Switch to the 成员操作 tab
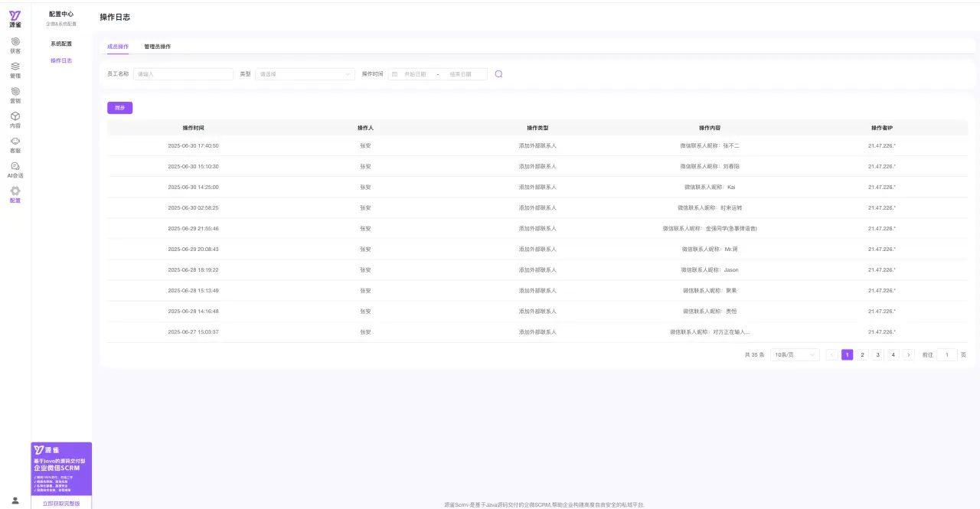The height and width of the screenshot is (509, 980). [x=118, y=47]
